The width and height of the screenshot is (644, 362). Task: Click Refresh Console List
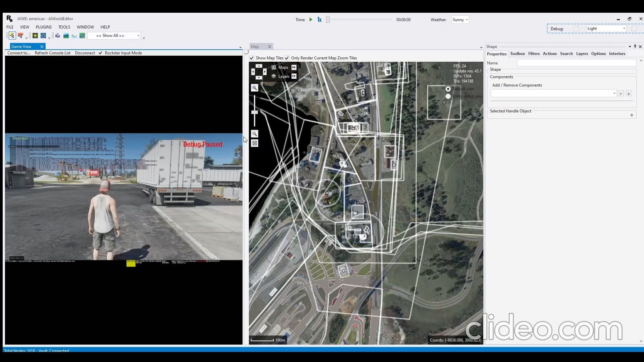click(x=53, y=53)
